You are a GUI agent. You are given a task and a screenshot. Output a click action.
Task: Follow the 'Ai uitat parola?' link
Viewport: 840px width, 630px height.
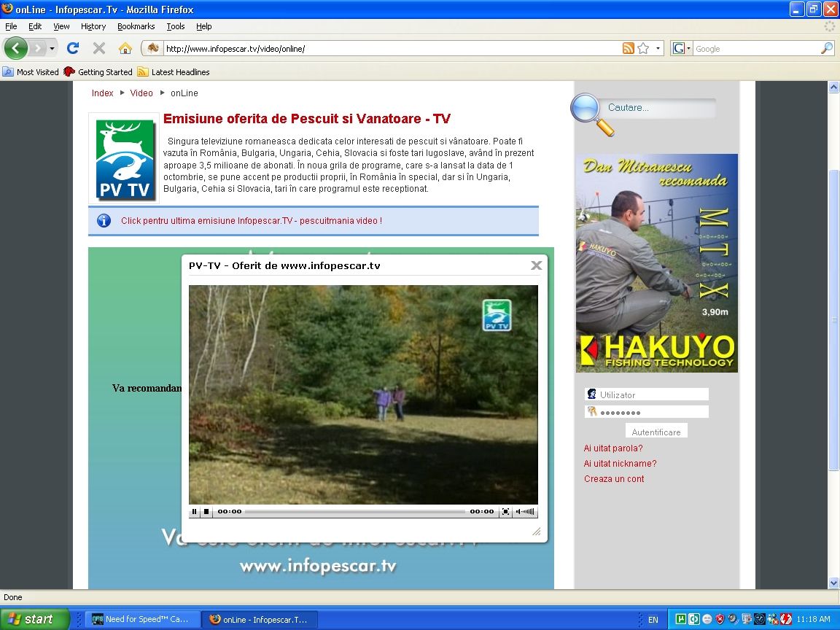click(x=613, y=448)
